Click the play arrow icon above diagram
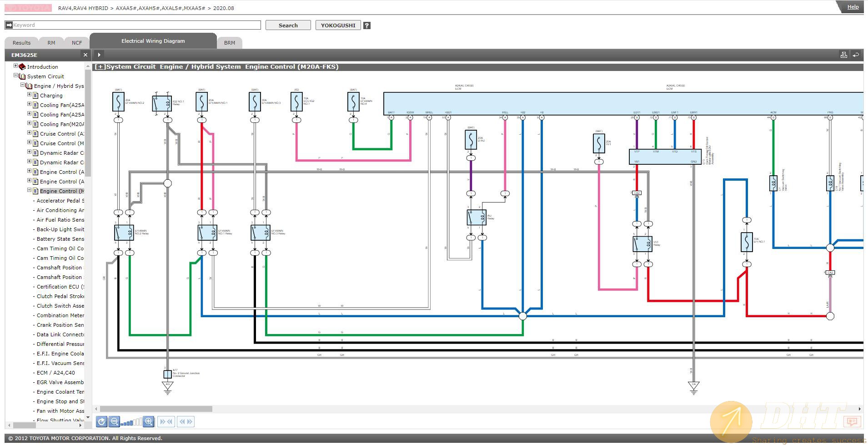The image size is (868, 446). pos(99,55)
